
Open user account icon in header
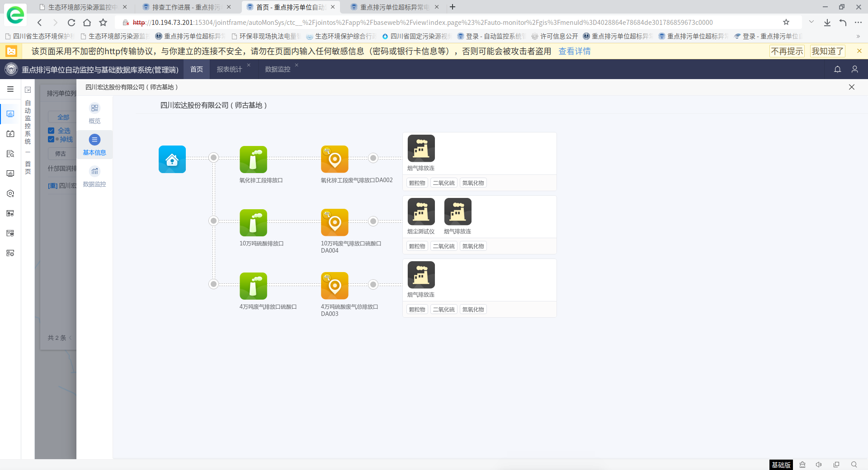(x=854, y=69)
